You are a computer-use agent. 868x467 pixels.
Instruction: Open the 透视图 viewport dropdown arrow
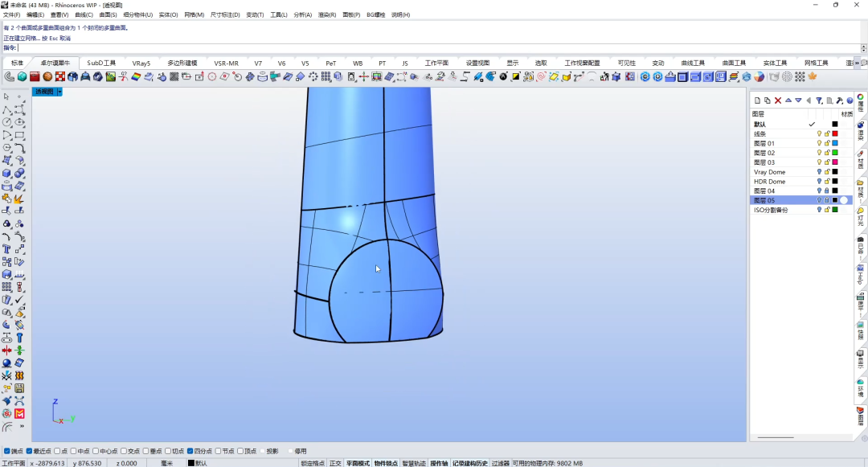click(59, 92)
